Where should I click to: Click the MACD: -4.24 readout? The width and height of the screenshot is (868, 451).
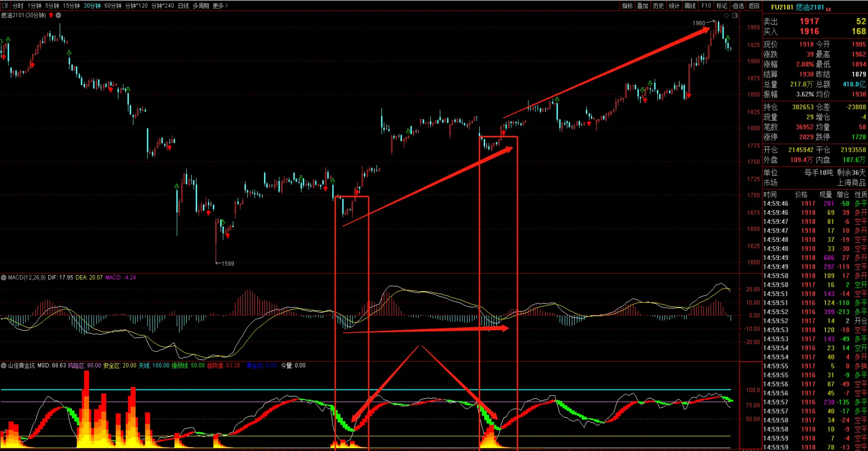pyautogui.click(x=121, y=278)
